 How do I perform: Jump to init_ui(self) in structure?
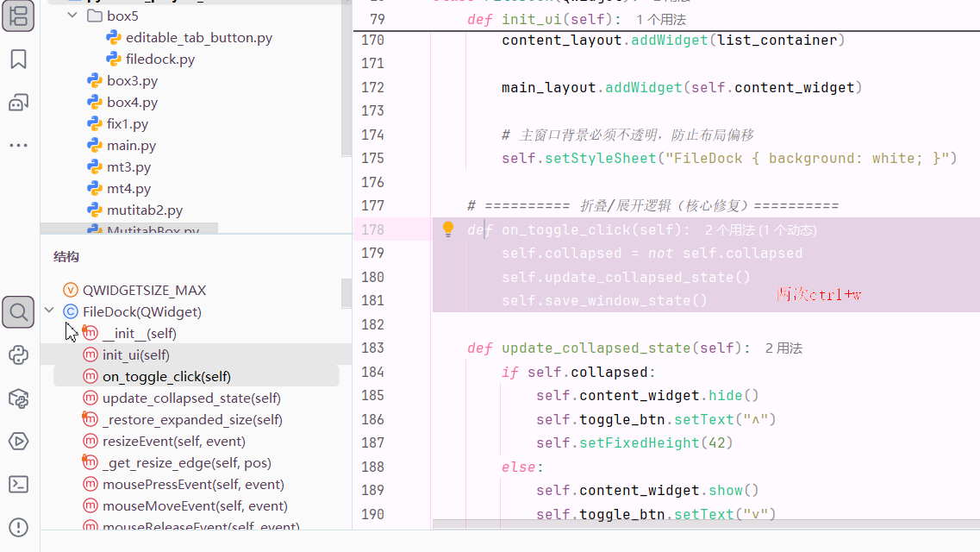135,354
